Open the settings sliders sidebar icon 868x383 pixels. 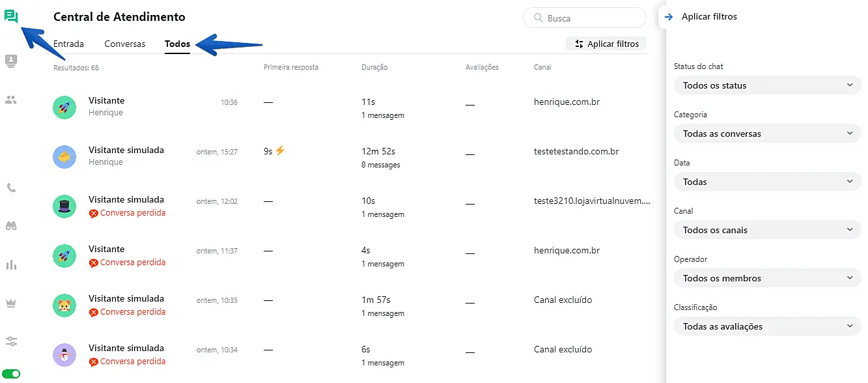(11, 341)
